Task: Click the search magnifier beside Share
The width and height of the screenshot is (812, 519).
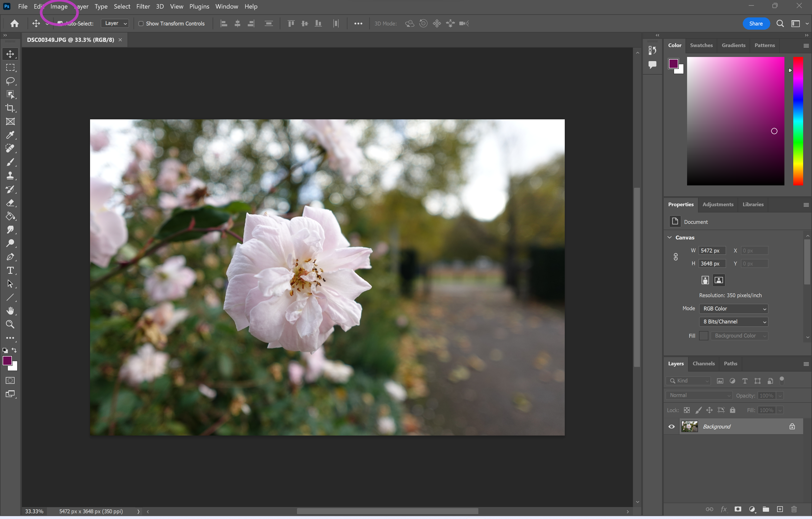Action: pos(780,23)
